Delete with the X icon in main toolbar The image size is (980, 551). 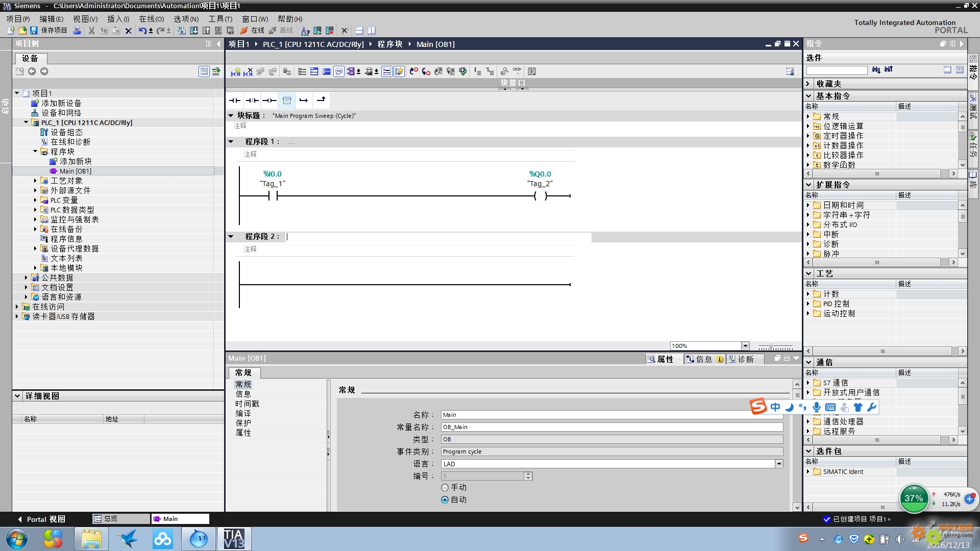tap(129, 31)
